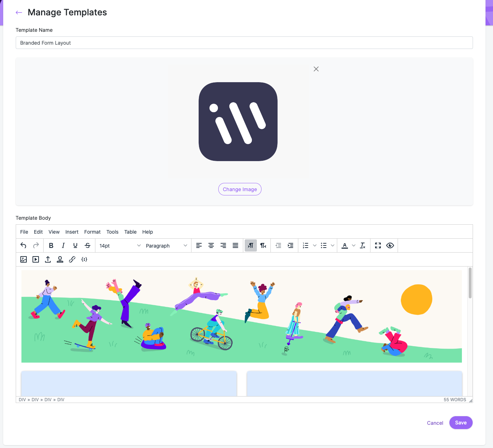Open the File menu

24,232
